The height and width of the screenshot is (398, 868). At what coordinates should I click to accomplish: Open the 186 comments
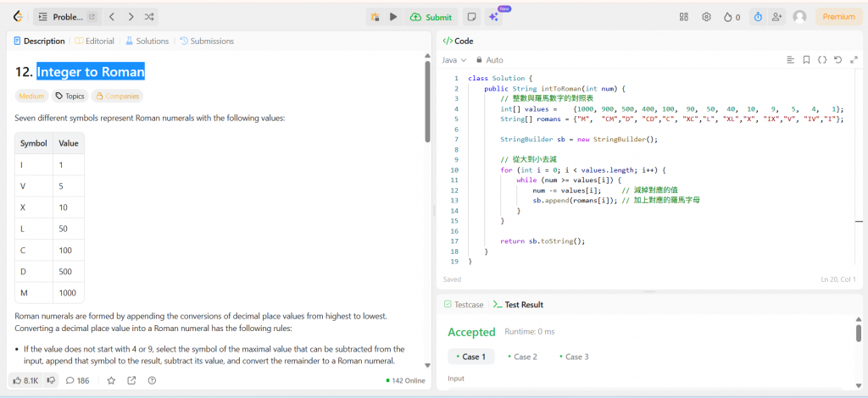77,380
